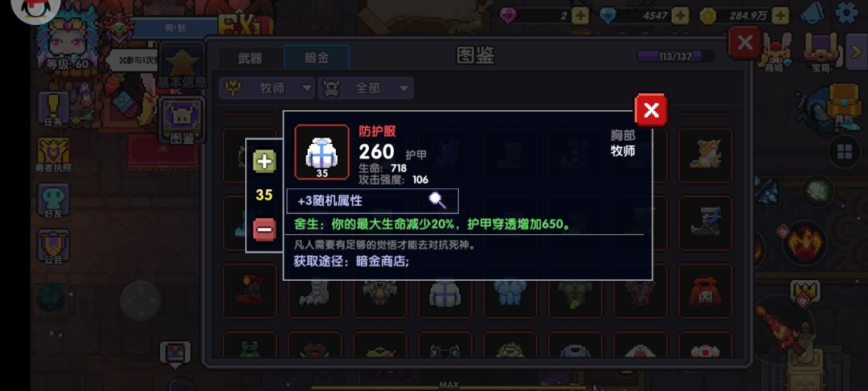The height and width of the screenshot is (391, 868).
Task: Add gold with the plus button
Action: 780,15
